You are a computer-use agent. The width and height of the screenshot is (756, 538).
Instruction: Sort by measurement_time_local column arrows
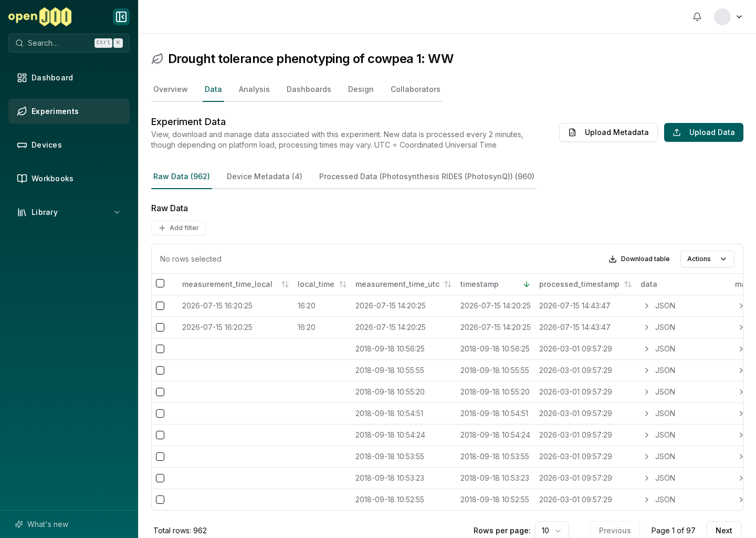285,284
